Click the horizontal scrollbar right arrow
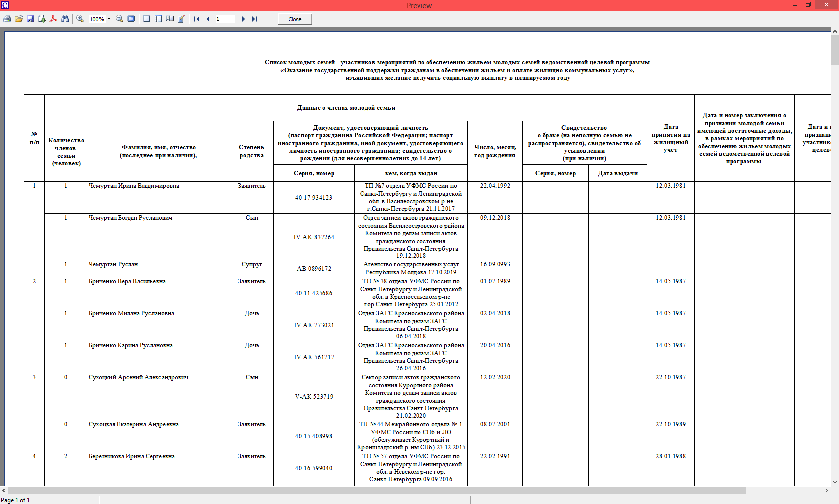The image size is (839, 504). (x=826, y=491)
